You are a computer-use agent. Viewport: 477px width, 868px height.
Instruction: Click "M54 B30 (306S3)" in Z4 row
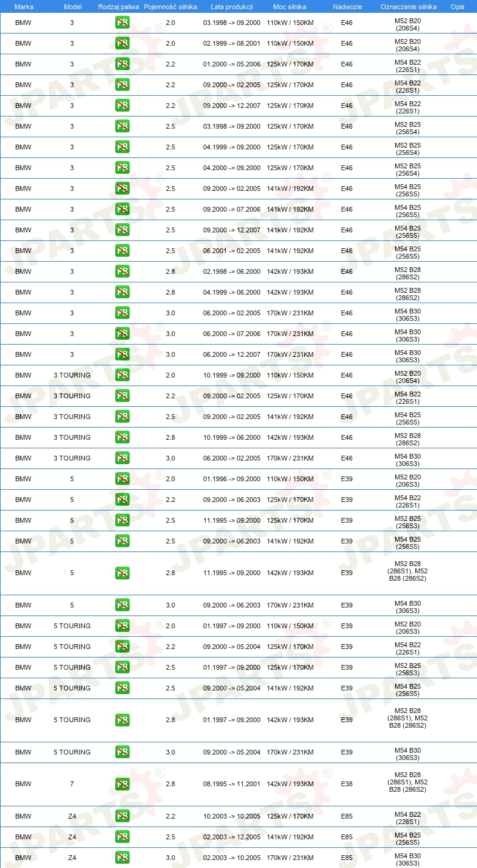pos(407,859)
